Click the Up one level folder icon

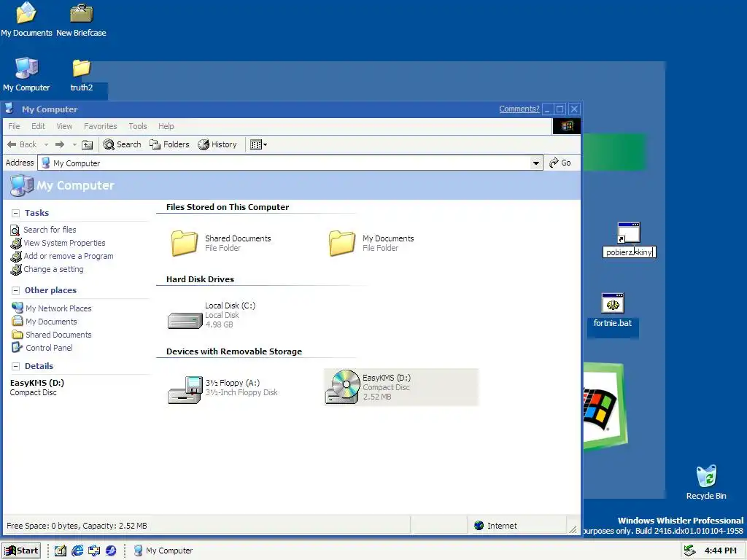pos(88,145)
